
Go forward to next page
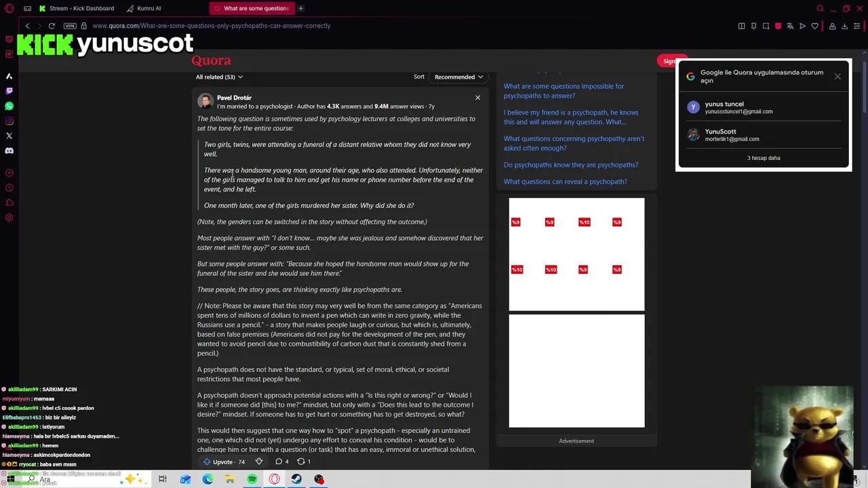click(x=39, y=26)
